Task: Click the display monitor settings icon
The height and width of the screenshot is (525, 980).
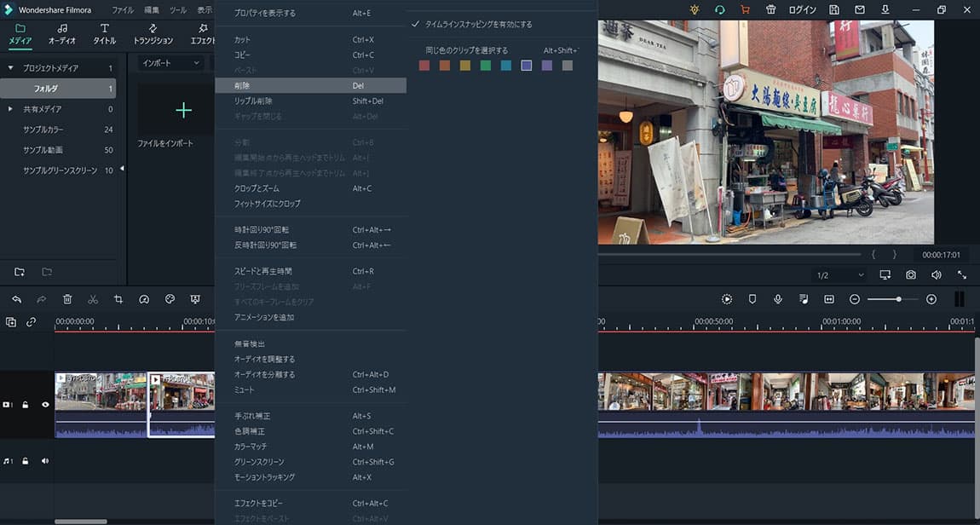Action: (885, 275)
